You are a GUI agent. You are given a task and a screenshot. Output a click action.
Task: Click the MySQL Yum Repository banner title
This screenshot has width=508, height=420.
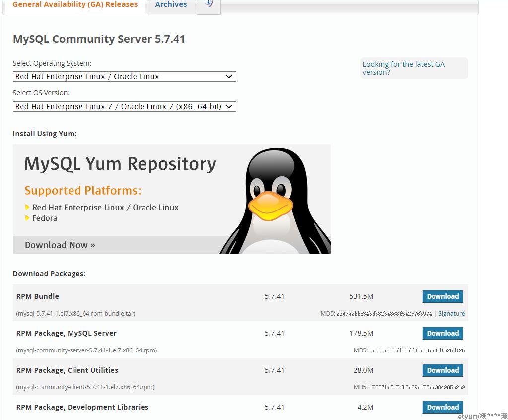coord(120,163)
